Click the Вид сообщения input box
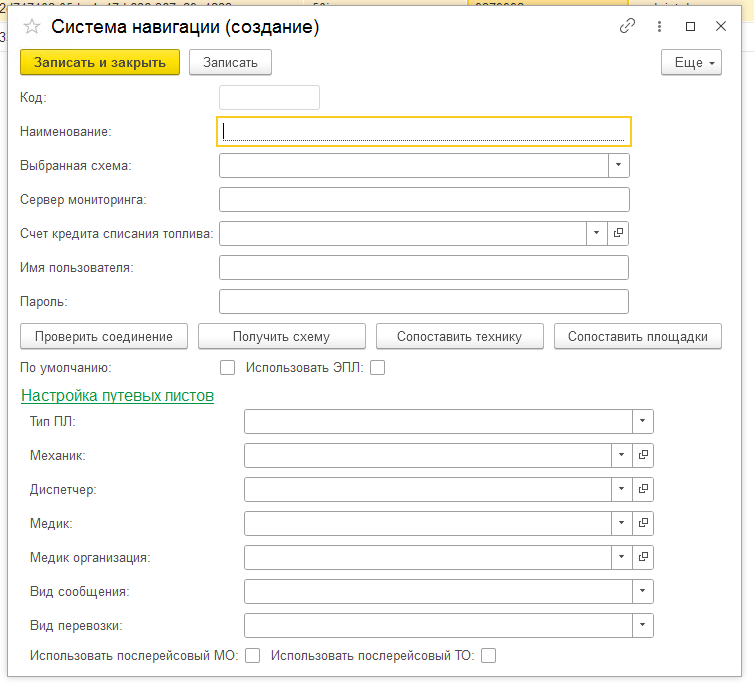Image resolution: width=754 pixels, height=686 pixels. pyautogui.click(x=438, y=591)
